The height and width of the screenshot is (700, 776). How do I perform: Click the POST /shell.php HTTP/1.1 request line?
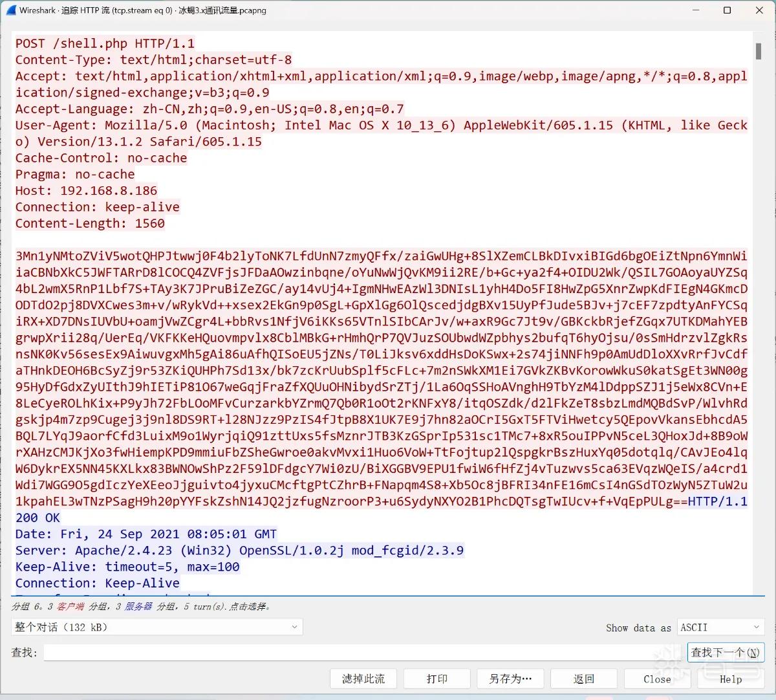(105, 43)
